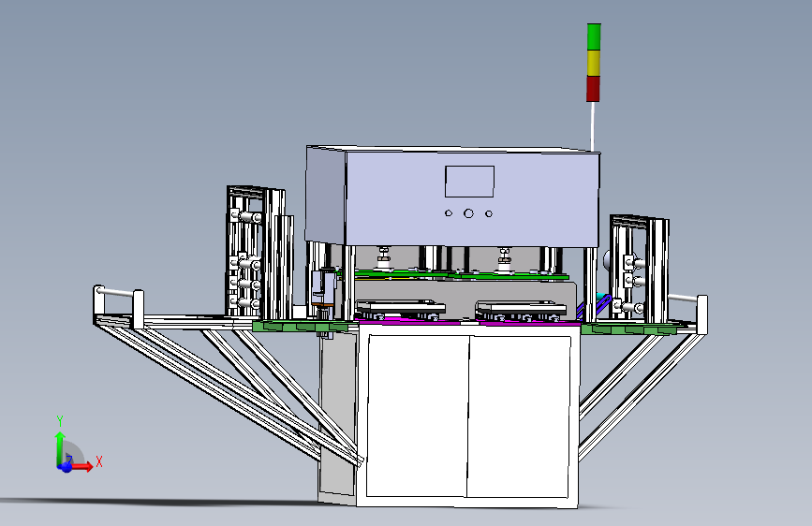Select the left press pin above the green plate

point(383,257)
